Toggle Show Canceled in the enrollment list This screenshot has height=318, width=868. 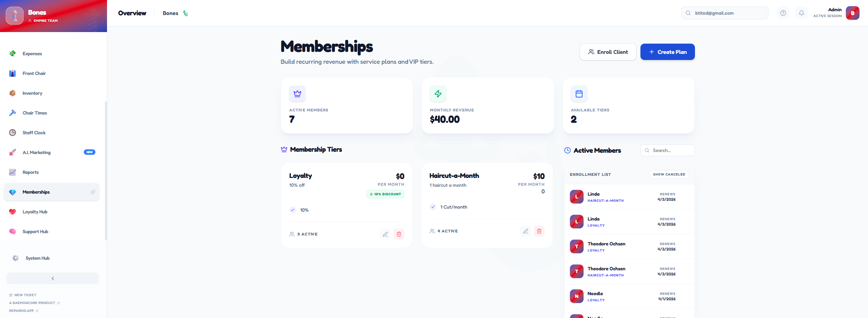click(x=669, y=174)
